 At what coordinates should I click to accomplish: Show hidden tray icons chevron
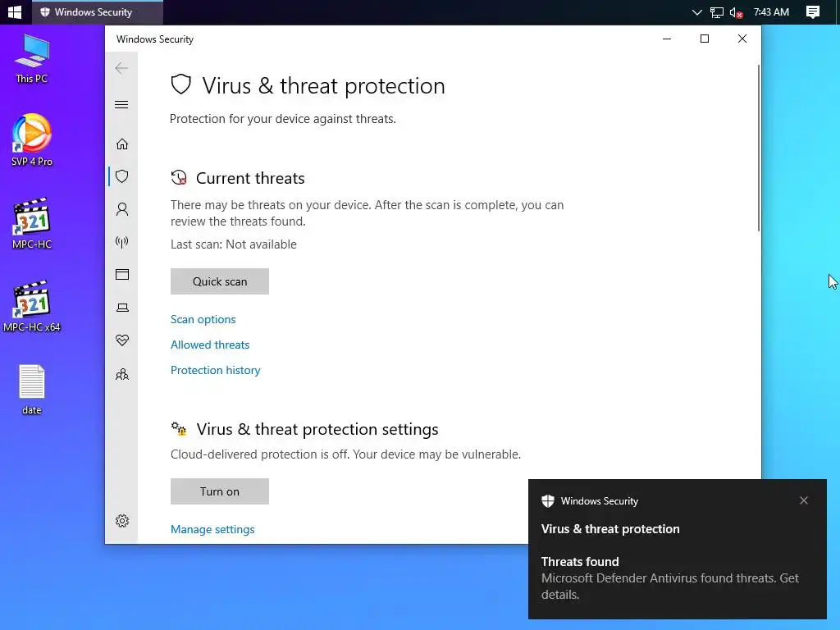696,11
